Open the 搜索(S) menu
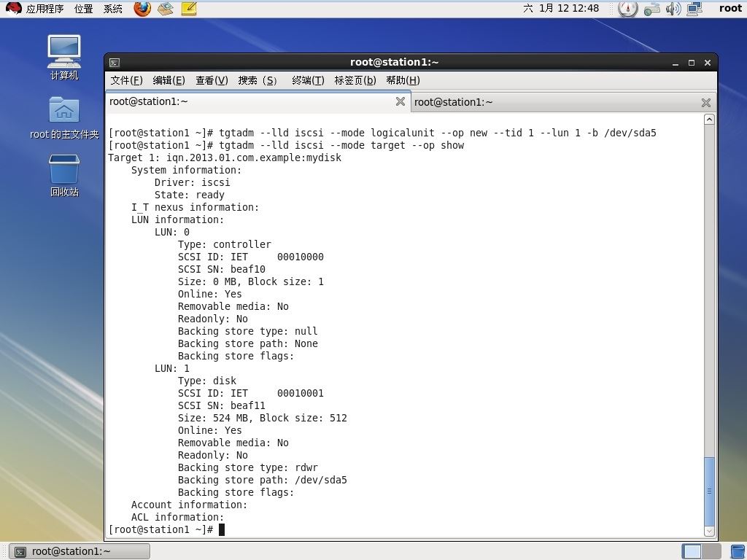Screen dimensions: 747x560 click(258, 80)
